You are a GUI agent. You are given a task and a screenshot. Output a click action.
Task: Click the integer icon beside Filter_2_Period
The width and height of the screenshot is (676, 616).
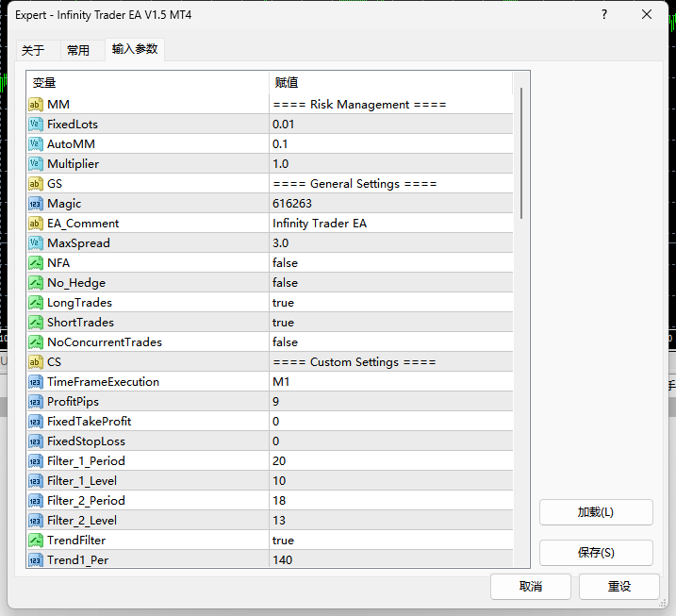[x=36, y=501]
